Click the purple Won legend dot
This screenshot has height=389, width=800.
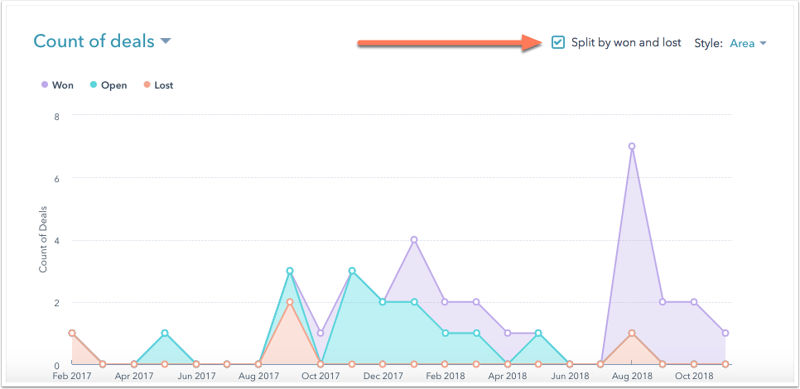coord(44,85)
